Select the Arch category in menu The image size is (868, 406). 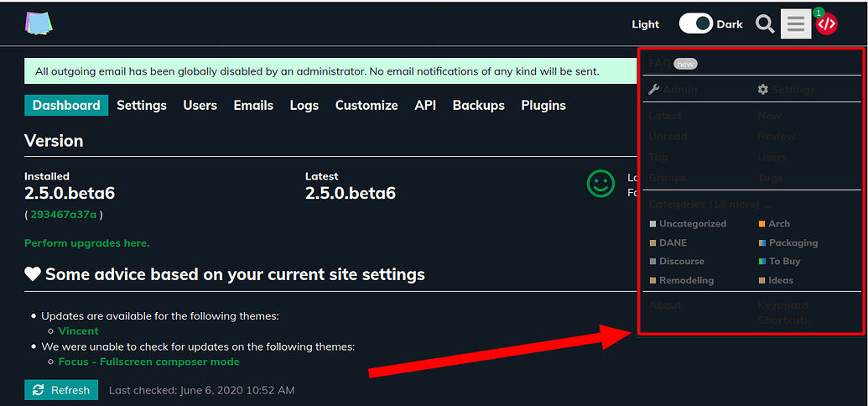pos(779,224)
